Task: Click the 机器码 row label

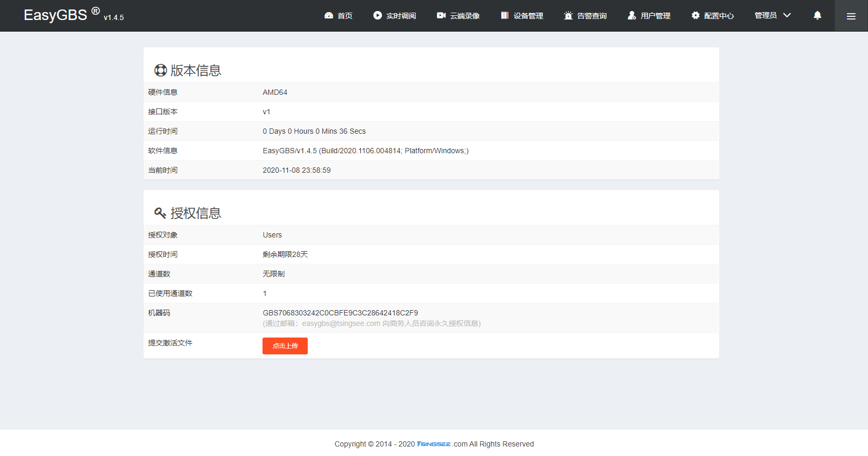Action: 159,313
